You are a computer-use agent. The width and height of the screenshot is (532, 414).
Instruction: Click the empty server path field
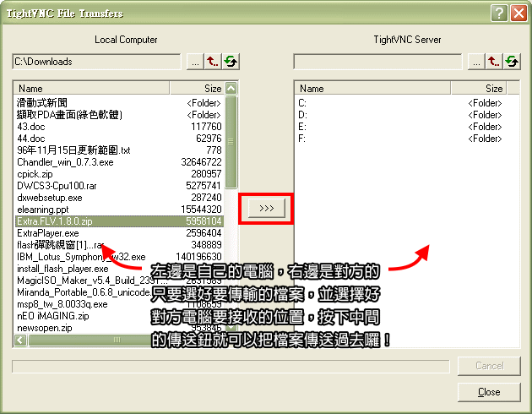(378, 62)
